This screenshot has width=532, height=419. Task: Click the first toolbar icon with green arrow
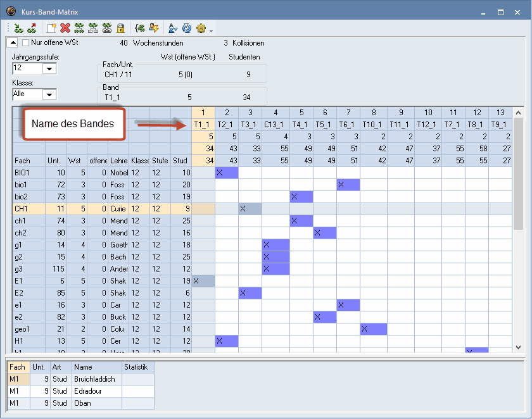click(x=18, y=28)
